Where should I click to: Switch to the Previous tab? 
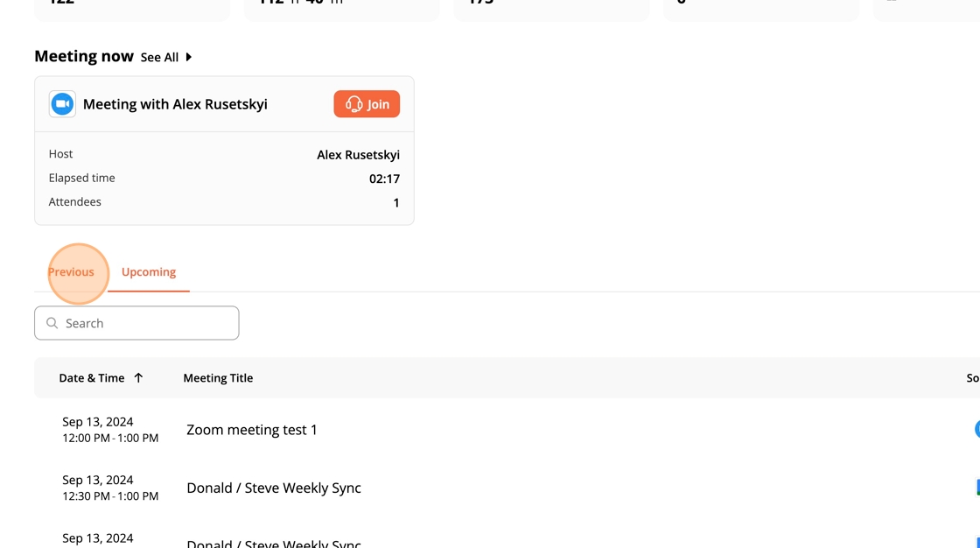tap(71, 272)
